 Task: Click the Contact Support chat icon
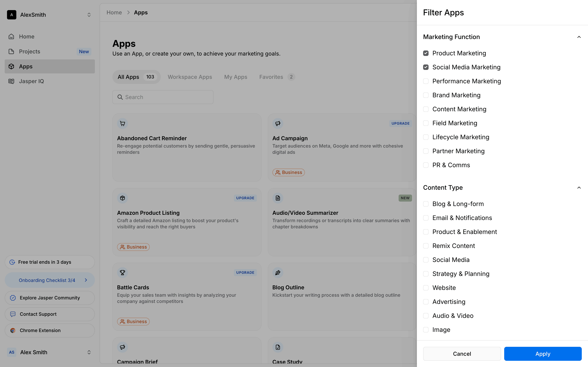[13, 314]
